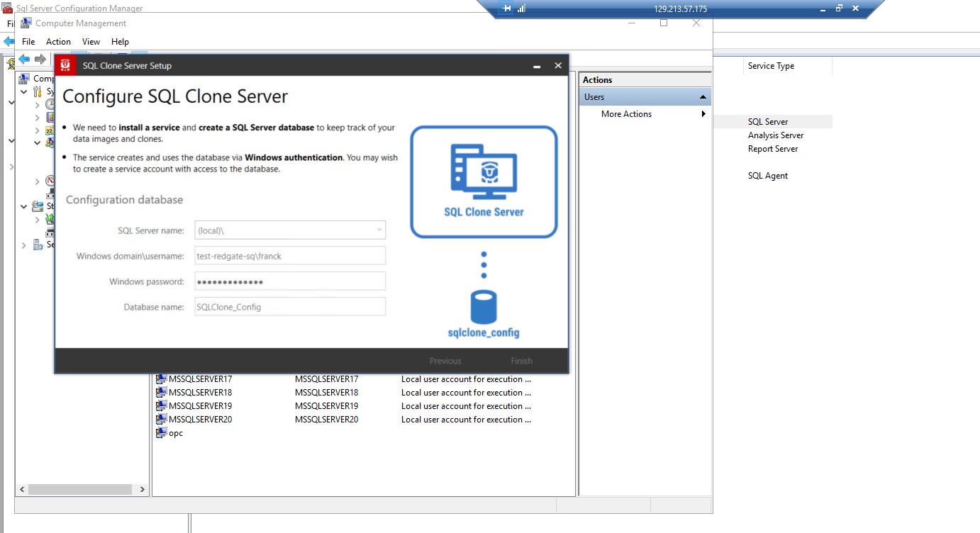Click the Sql Server Configuration Manager title icon
Screen dimensions: 980x533
7,9
